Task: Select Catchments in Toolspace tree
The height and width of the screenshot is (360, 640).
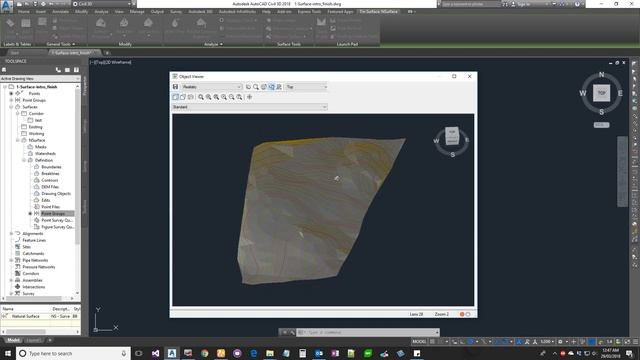Action: 33,253
